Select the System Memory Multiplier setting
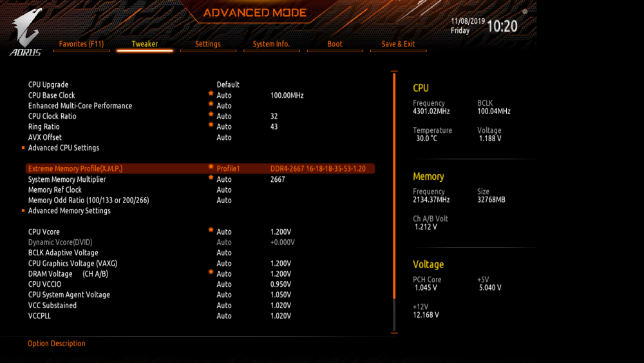The image size is (644, 363). (x=67, y=179)
